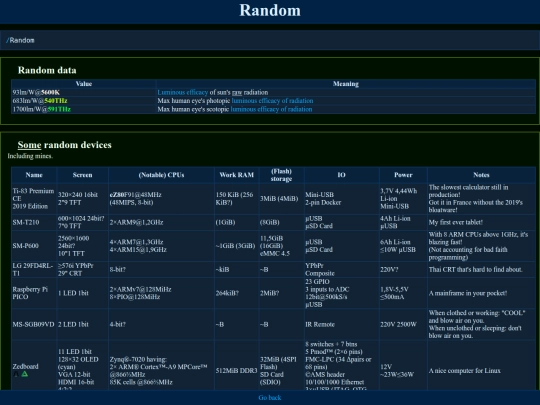This screenshot has height=405, width=540.
Task: Click the '~1GiB (3GiB)' RAM cell
Action: 237,246
